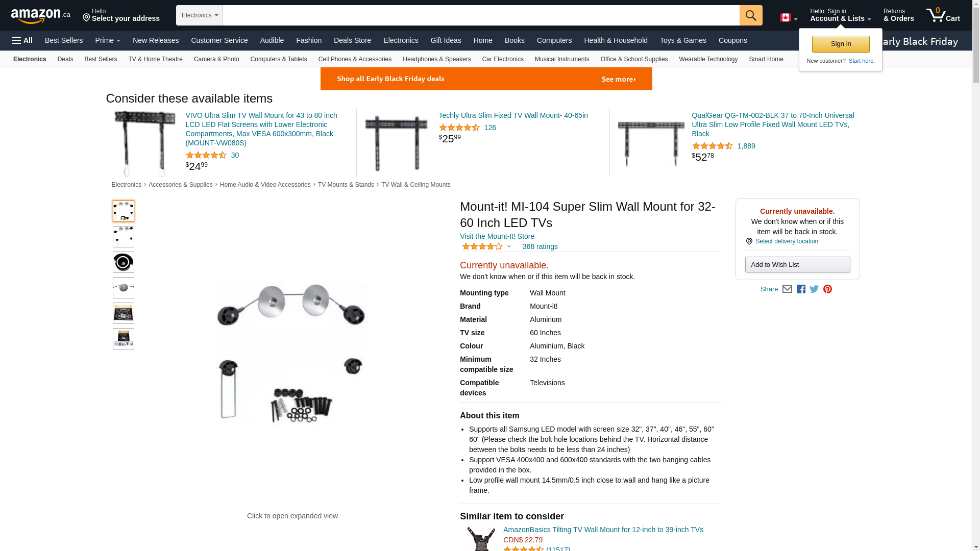Expand the star ratings breakdown arrow
This screenshot has height=551, width=980.
509,246
